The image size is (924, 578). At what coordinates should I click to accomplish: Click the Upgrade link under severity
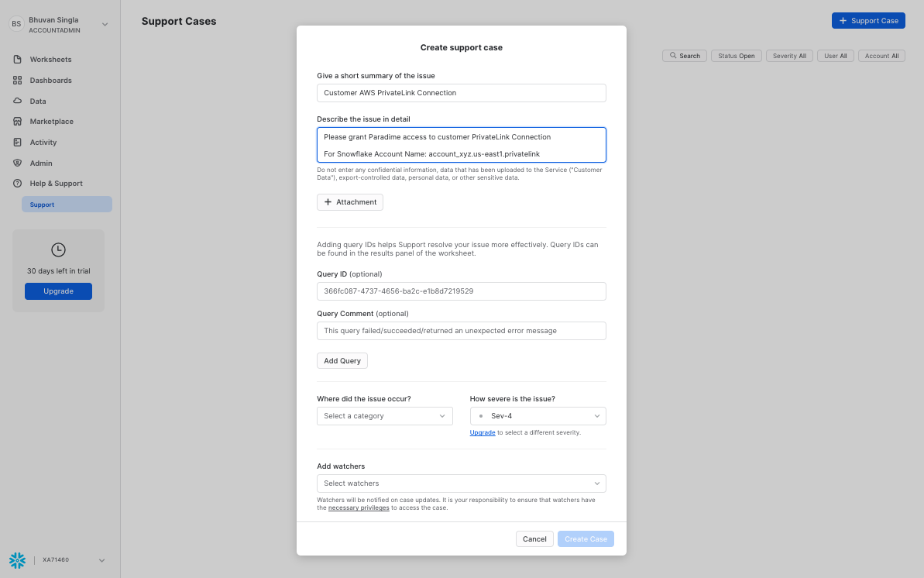coord(482,432)
